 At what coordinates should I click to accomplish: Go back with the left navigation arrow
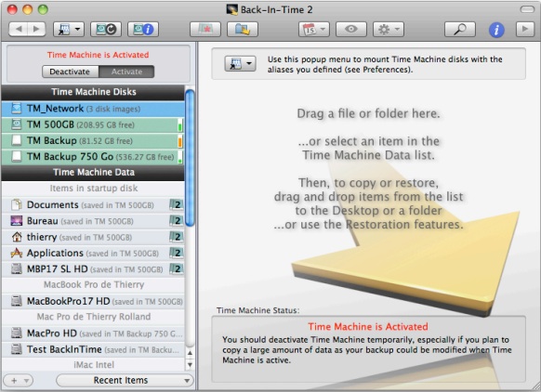tap(18, 30)
